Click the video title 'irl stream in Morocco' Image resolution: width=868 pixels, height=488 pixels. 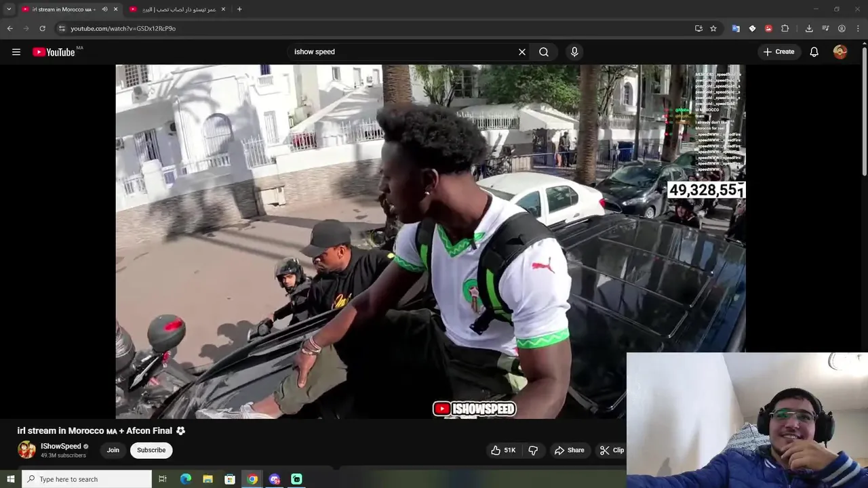[x=95, y=430]
